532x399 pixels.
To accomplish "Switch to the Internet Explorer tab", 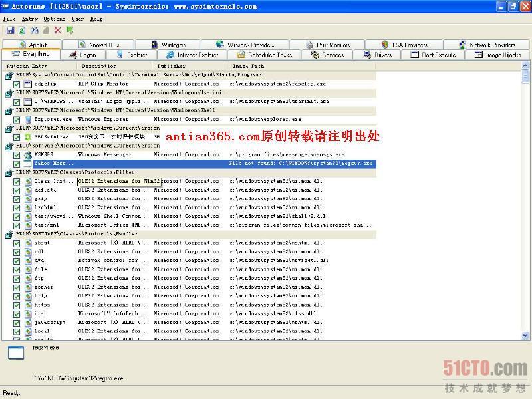I will pos(192,55).
